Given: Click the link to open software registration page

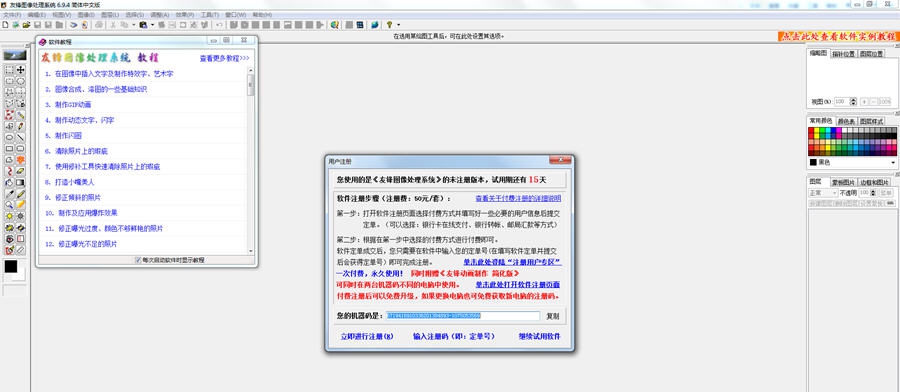Looking at the screenshot, I should tap(517, 285).
